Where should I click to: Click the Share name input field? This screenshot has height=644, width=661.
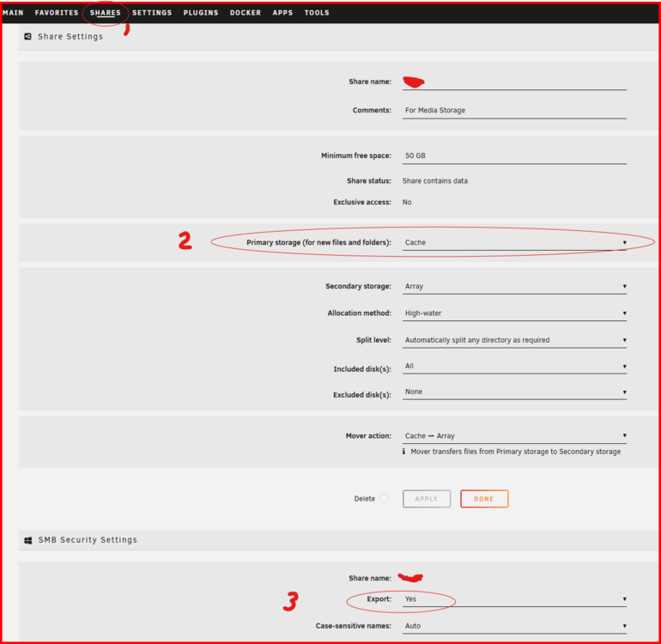point(514,82)
